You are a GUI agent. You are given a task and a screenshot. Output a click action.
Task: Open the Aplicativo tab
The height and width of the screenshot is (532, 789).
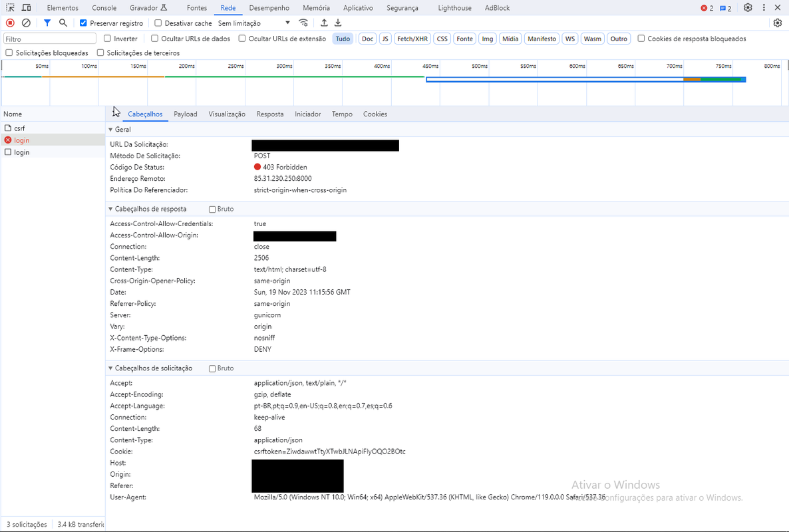[359, 8]
